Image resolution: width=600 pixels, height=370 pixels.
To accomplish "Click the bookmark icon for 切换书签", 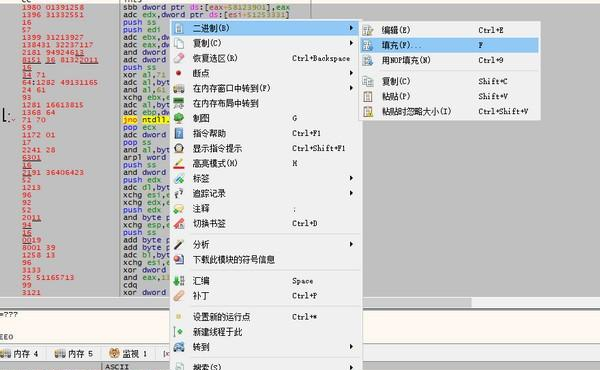I will [x=179, y=223].
